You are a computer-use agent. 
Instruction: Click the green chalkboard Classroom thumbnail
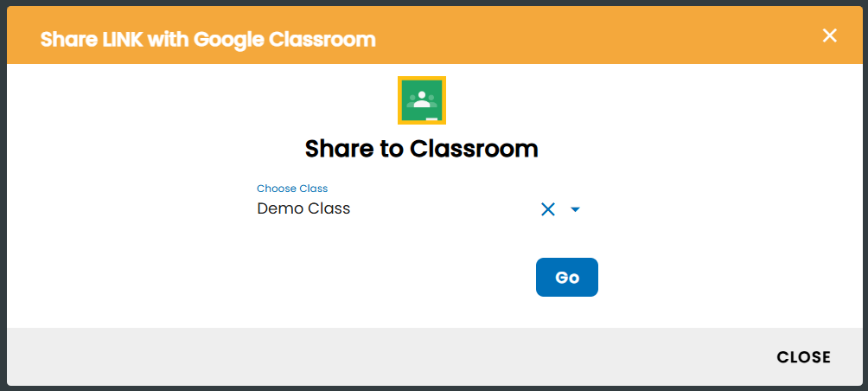point(422,100)
